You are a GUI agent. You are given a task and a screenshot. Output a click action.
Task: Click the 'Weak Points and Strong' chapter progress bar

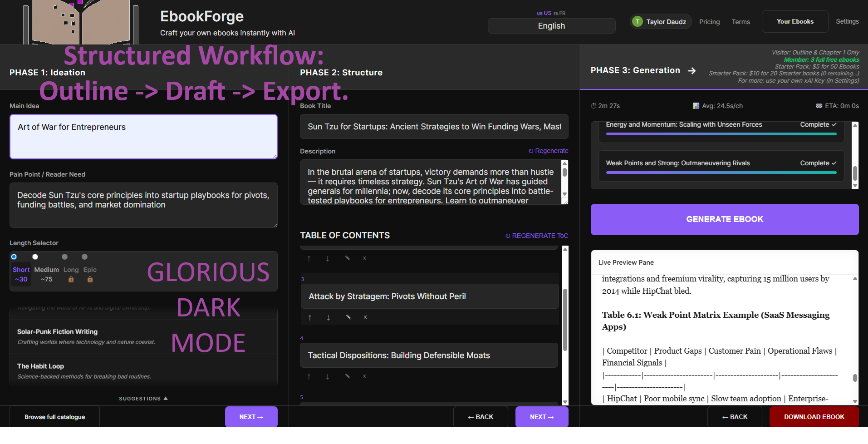coord(721,173)
